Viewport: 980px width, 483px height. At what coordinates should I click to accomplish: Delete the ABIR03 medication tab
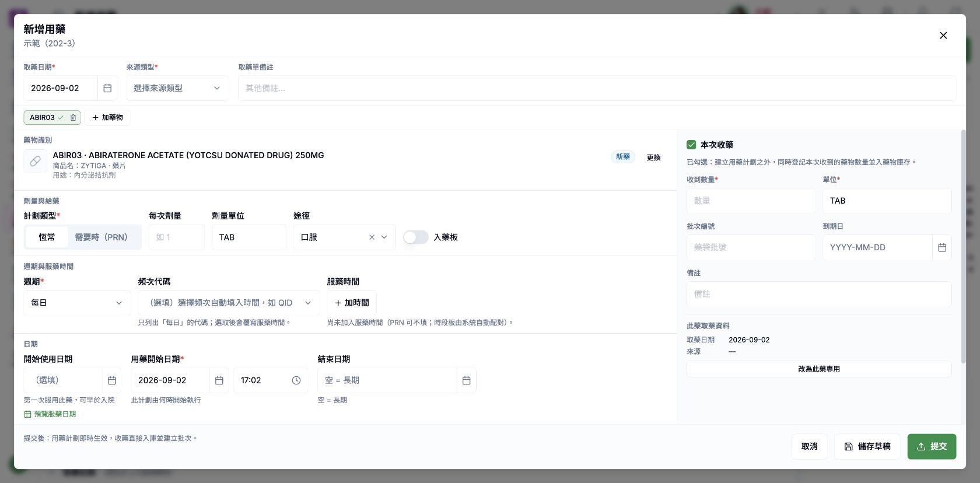[x=73, y=118]
